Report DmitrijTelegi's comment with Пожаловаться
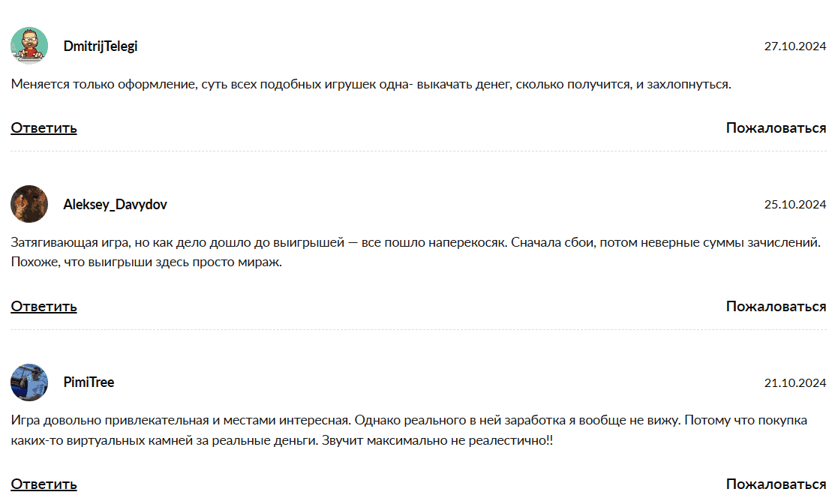The width and height of the screenshot is (835, 504). (776, 127)
